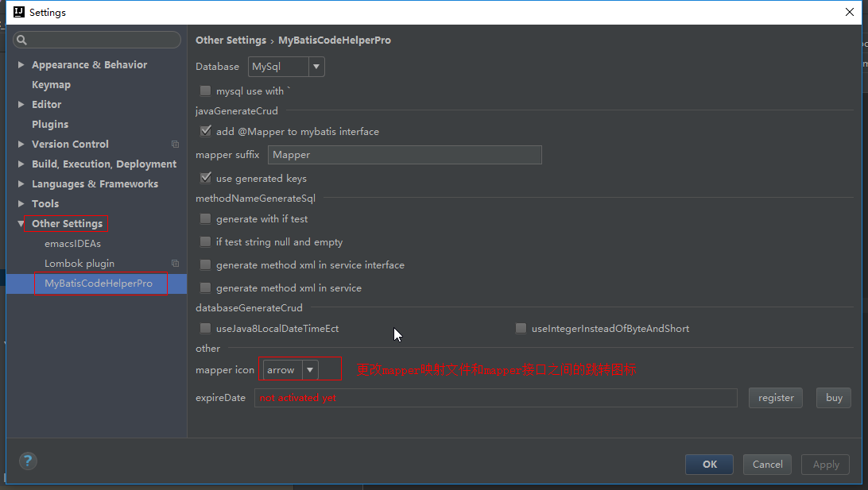Screen dimensions: 868x490
Task: Tick the last methodNameGenerateSql option, xml in service
Action: 205,287
